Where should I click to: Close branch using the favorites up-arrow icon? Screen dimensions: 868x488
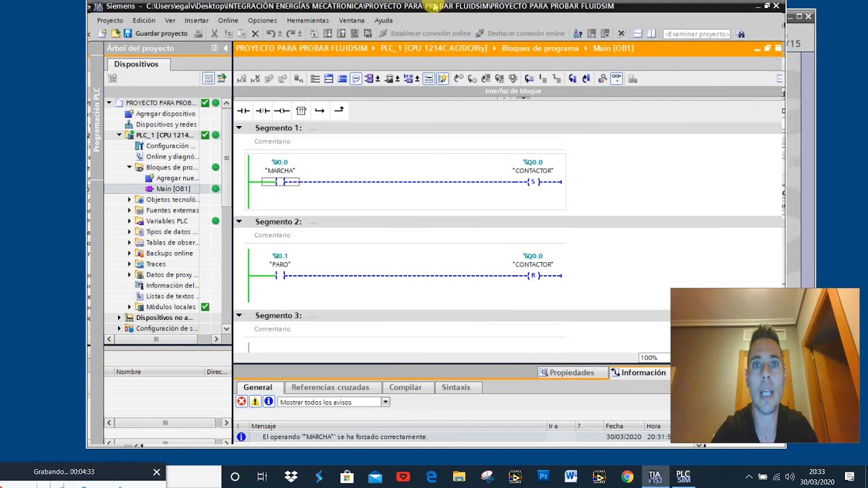tap(339, 110)
